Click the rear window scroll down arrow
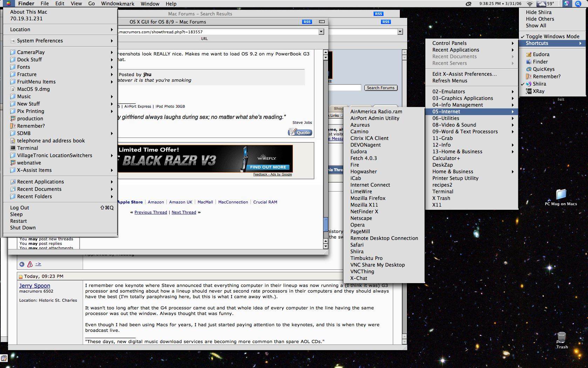The height and width of the screenshot is (368, 588). (x=404, y=342)
